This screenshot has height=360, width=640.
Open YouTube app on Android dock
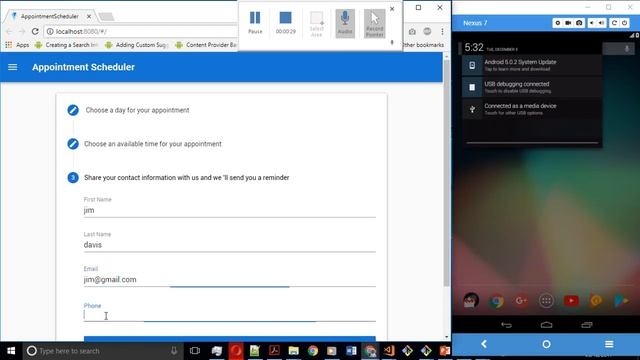571,301
